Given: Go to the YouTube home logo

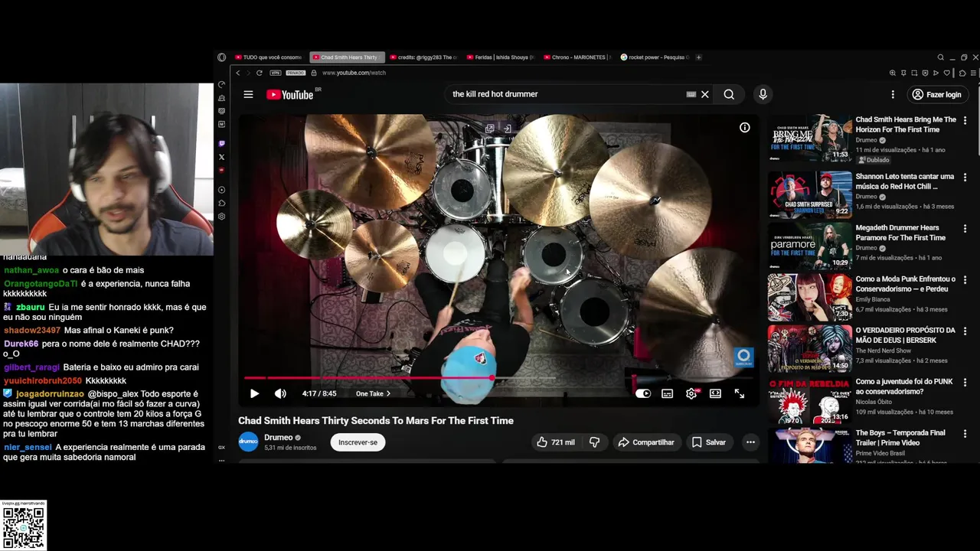Looking at the screenshot, I should point(290,94).
